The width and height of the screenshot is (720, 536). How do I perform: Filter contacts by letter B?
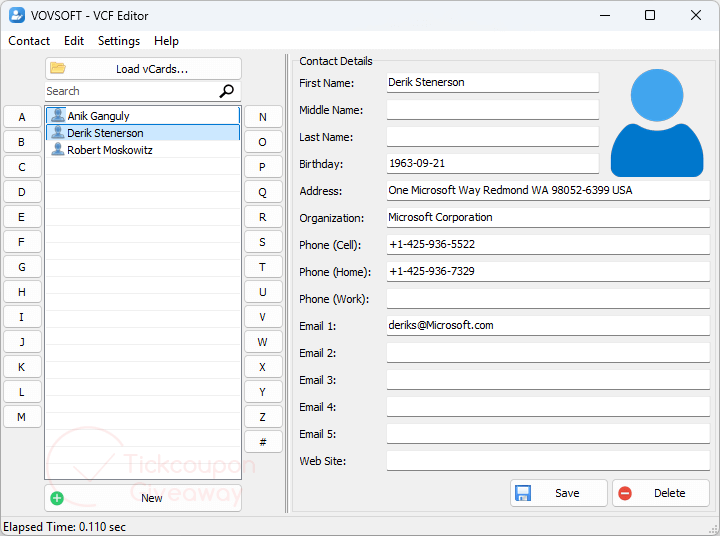click(x=22, y=142)
